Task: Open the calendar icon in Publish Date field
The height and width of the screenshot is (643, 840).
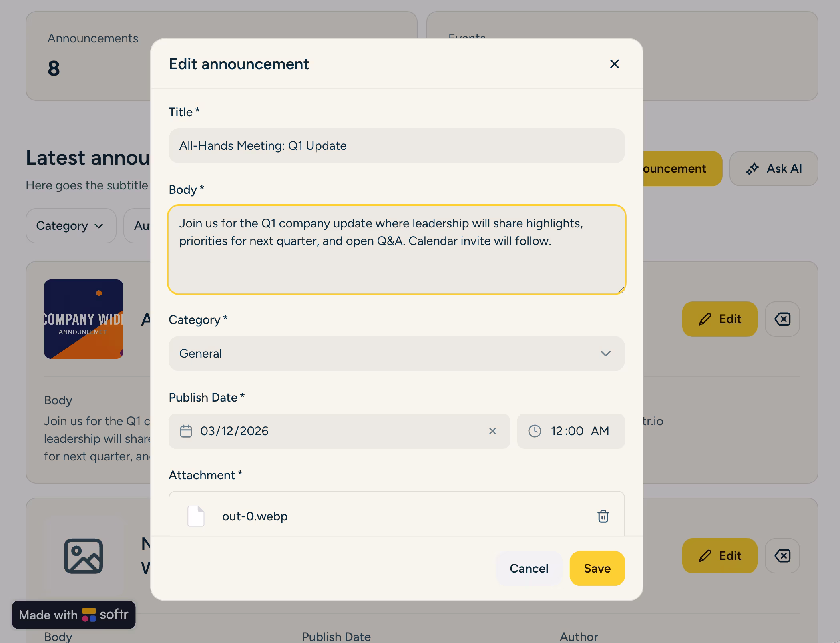Action: (x=187, y=431)
